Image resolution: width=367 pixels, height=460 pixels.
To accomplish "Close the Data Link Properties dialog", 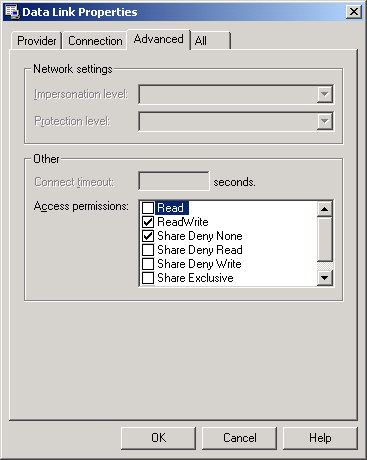I will coord(353,12).
